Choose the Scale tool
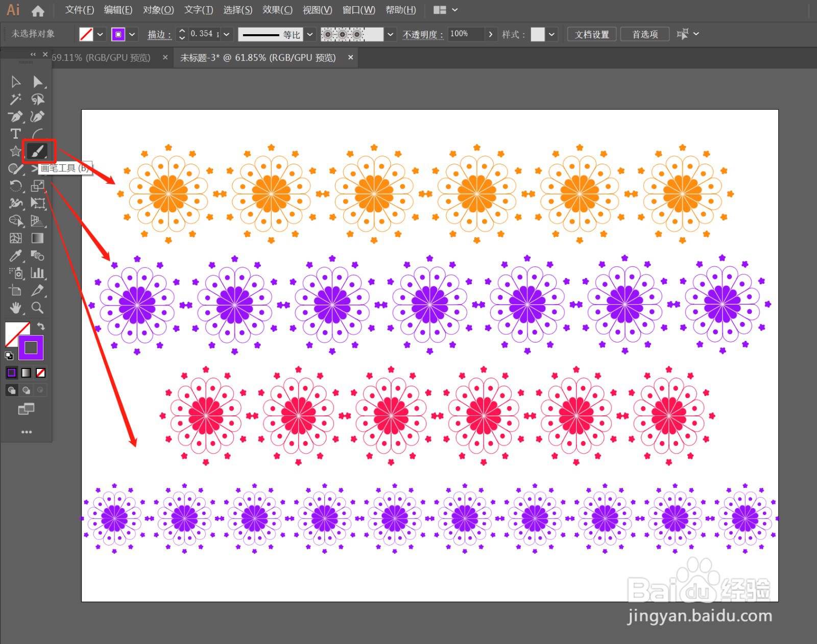This screenshot has height=644, width=817. point(37,186)
